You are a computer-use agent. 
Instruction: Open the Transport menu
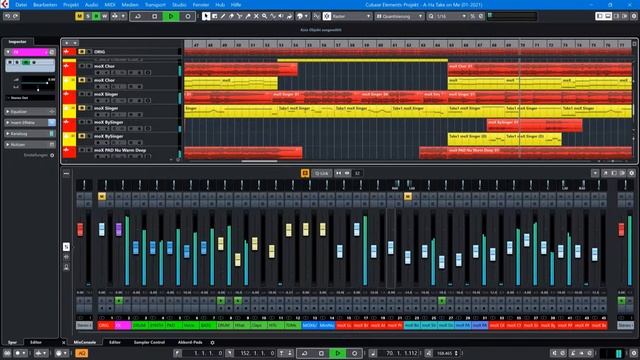[x=155, y=5]
